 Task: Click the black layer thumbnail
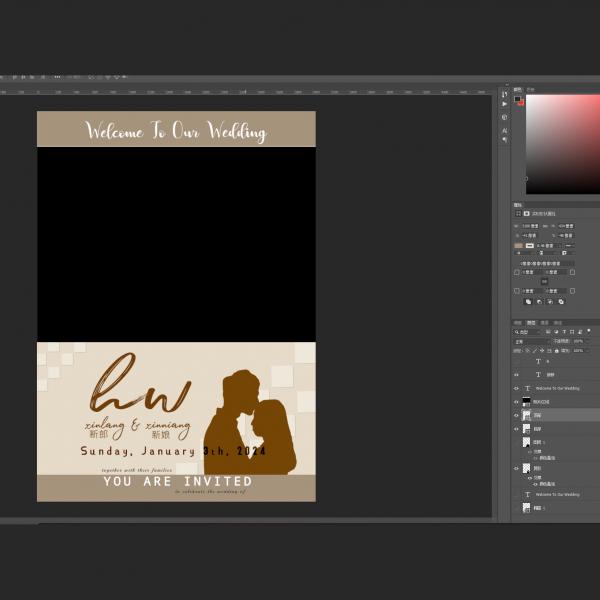(528, 401)
